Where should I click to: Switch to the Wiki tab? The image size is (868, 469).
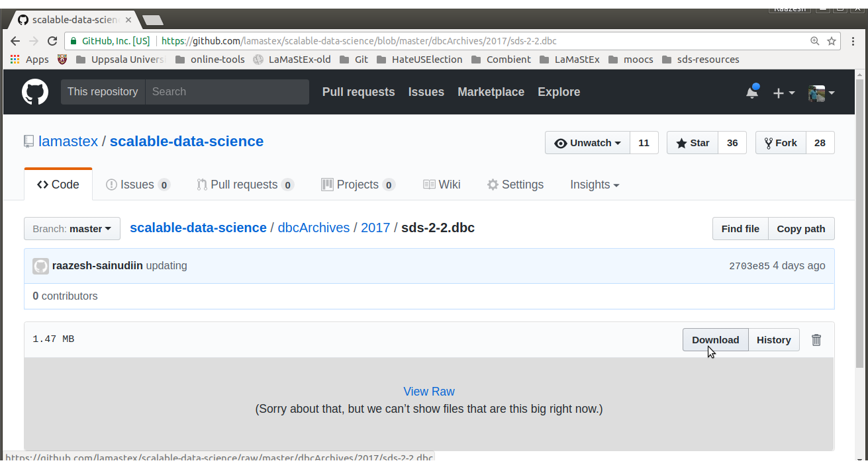click(x=442, y=185)
